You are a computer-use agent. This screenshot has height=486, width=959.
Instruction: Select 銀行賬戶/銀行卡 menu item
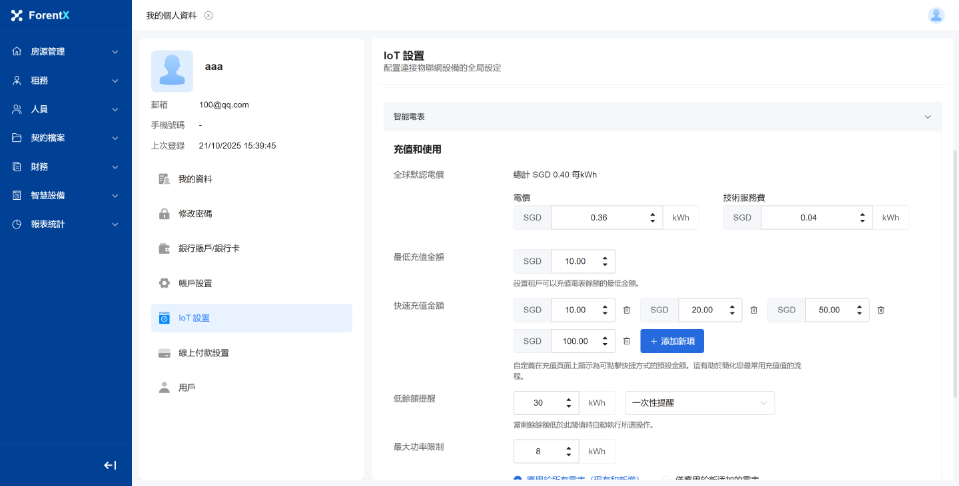click(x=208, y=248)
